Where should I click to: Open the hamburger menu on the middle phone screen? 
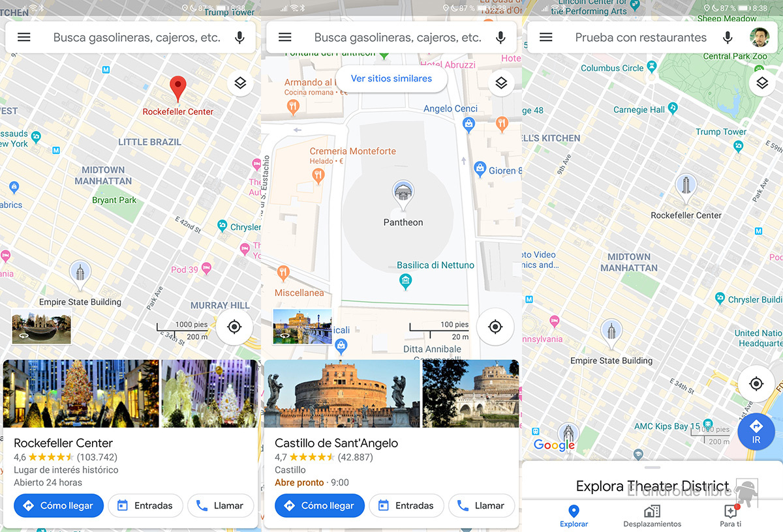click(x=285, y=37)
